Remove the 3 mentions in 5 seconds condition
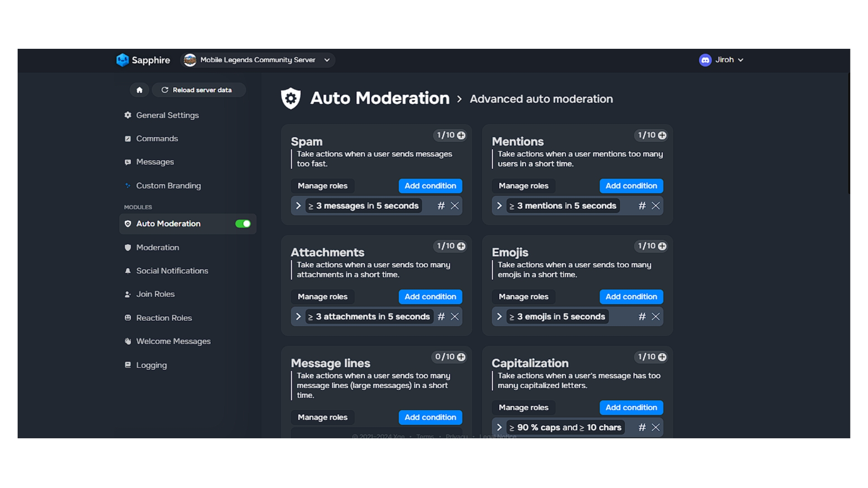868x488 pixels. click(656, 206)
